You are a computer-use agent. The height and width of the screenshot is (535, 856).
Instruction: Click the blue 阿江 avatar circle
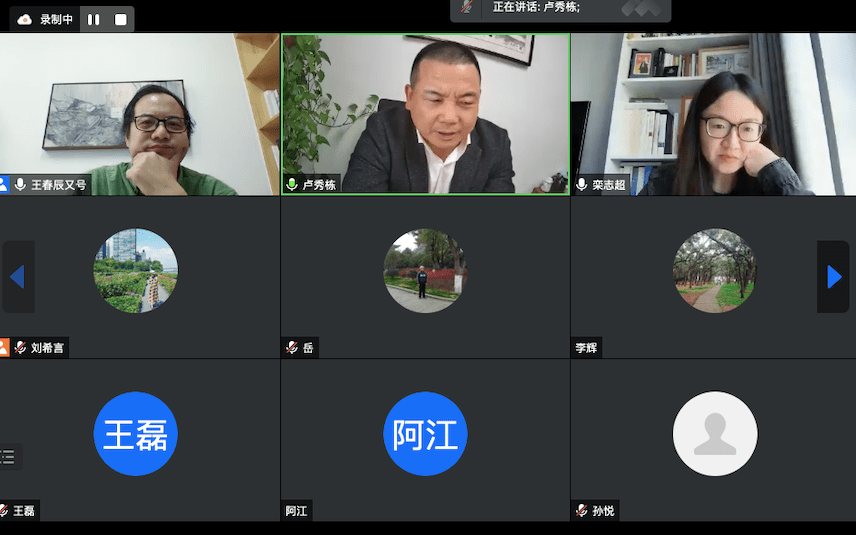pos(425,433)
